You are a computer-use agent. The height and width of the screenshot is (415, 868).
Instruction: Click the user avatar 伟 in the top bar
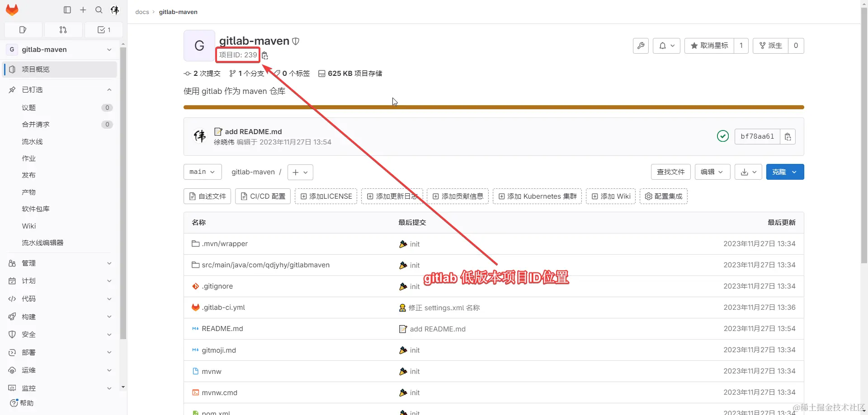click(115, 10)
